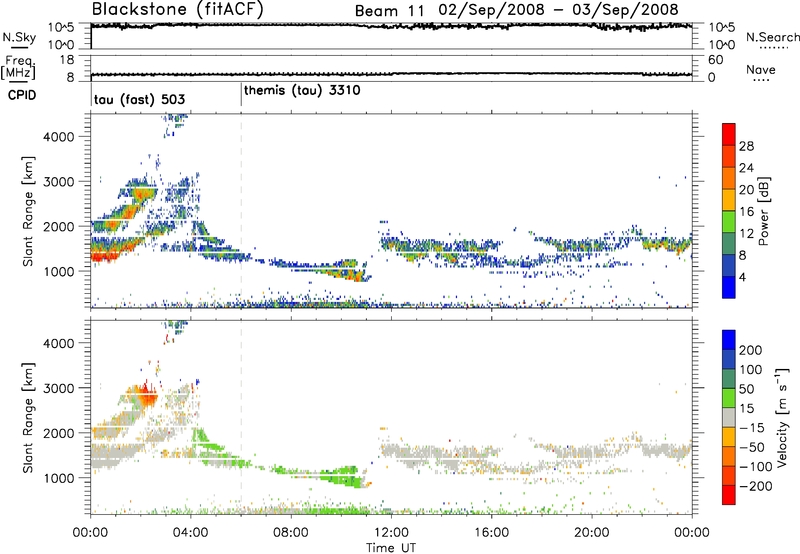Screen dimensions: 800x554
Task: Select the "Beam 11" label in header
Action: tap(389, 11)
